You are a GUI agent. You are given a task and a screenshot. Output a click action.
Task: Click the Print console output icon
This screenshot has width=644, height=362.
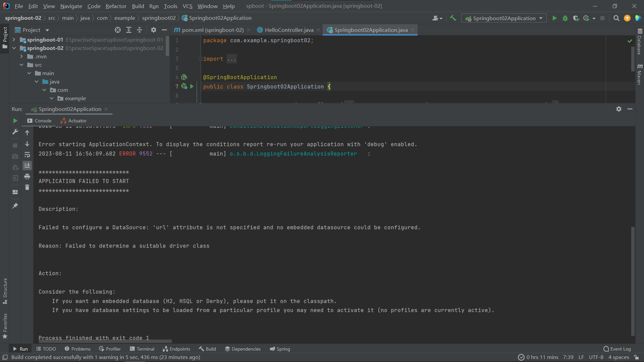[x=27, y=177]
